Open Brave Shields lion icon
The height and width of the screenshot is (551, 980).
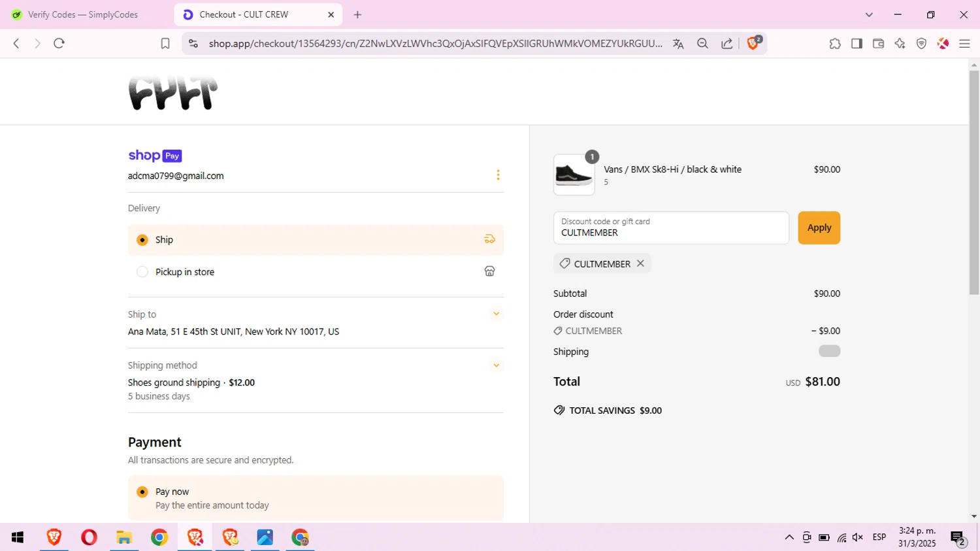click(x=753, y=43)
